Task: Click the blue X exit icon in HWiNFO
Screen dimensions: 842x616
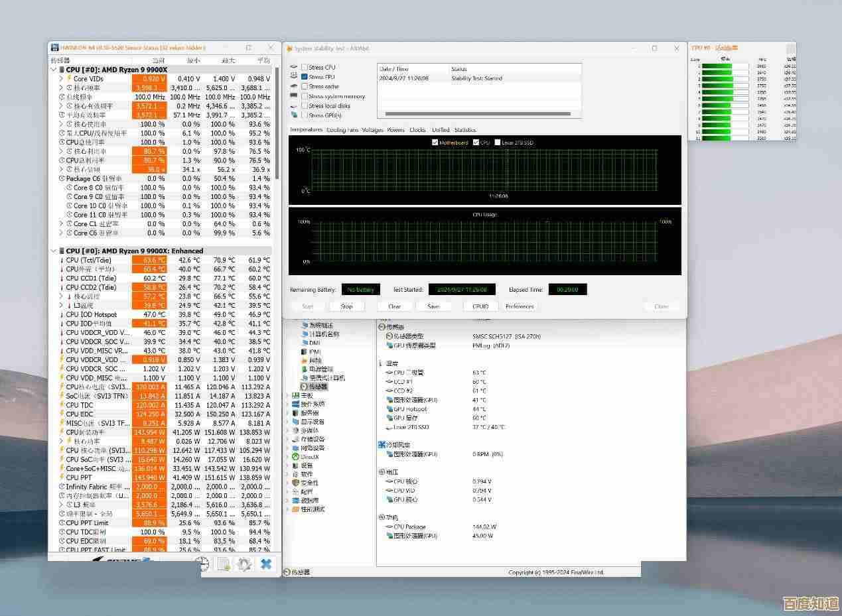Action: point(265,564)
